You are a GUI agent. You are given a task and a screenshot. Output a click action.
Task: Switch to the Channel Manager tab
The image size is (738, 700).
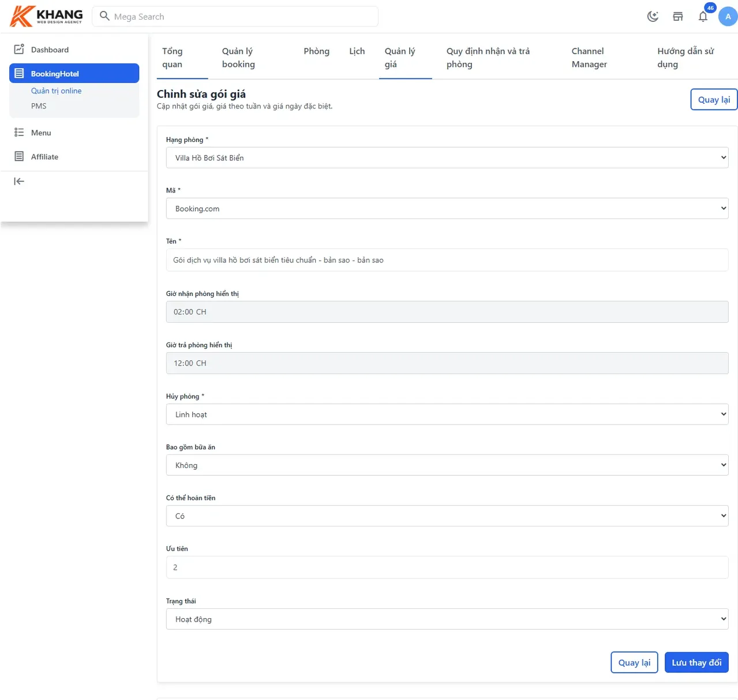point(605,58)
